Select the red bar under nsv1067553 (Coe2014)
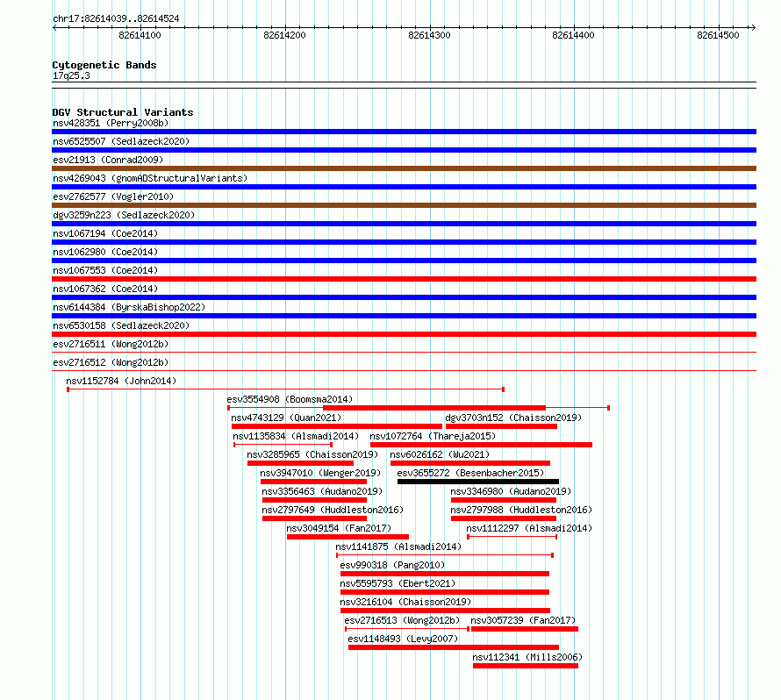Viewport: 781px width, 700px height. 404,279
